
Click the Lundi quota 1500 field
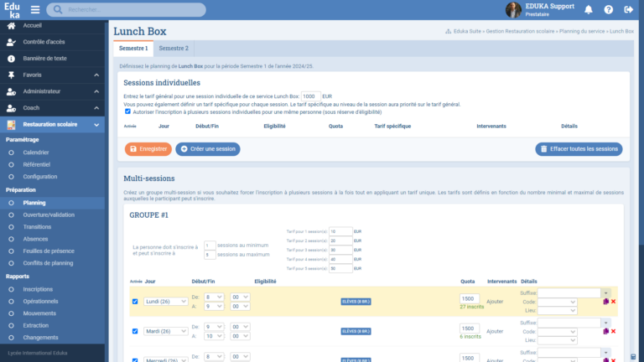(470, 298)
